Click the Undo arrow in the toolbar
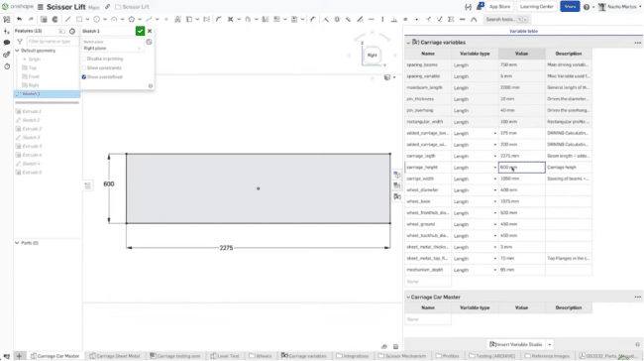Viewport: 644px width, 361px height. [19, 19]
